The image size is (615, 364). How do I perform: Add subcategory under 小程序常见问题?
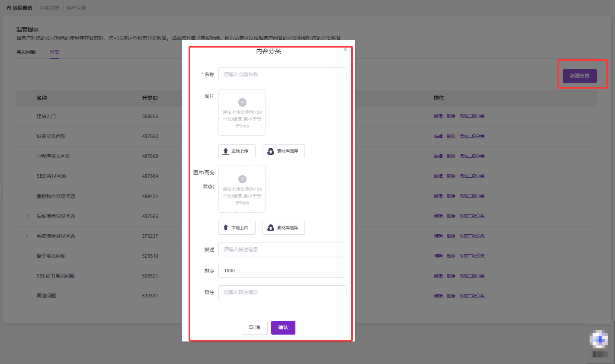pyautogui.click(x=472, y=156)
